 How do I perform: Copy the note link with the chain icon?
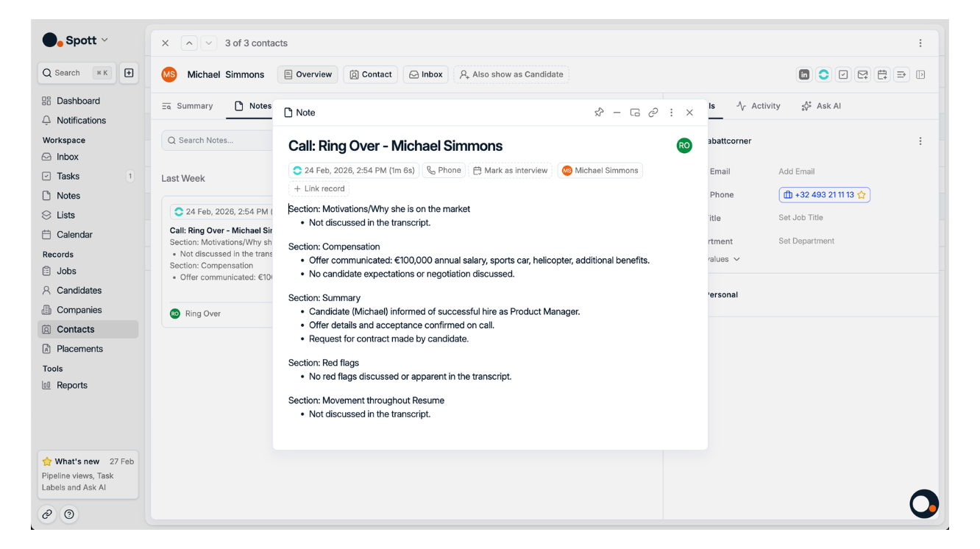(653, 112)
